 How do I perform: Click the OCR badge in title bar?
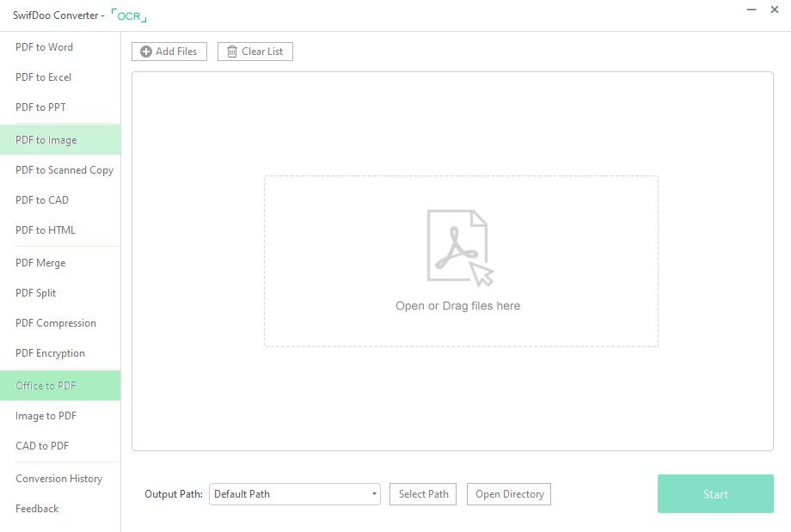[129, 15]
